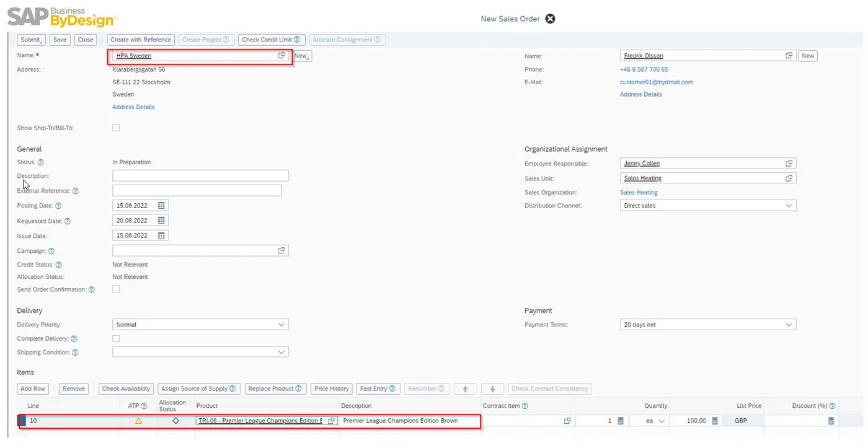
Task: Click Check Credit Limit button
Action: click(x=272, y=40)
